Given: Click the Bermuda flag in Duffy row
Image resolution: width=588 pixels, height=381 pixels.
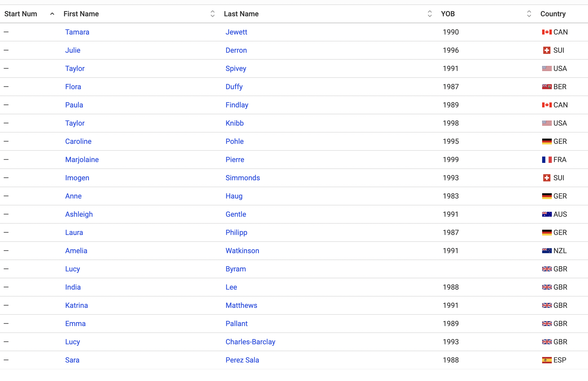Looking at the screenshot, I should [547, 87].
